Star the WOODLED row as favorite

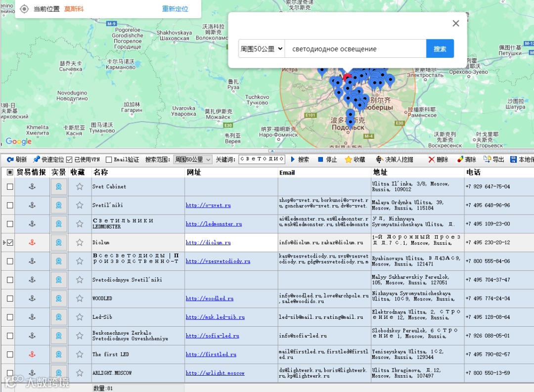(79, 299)
